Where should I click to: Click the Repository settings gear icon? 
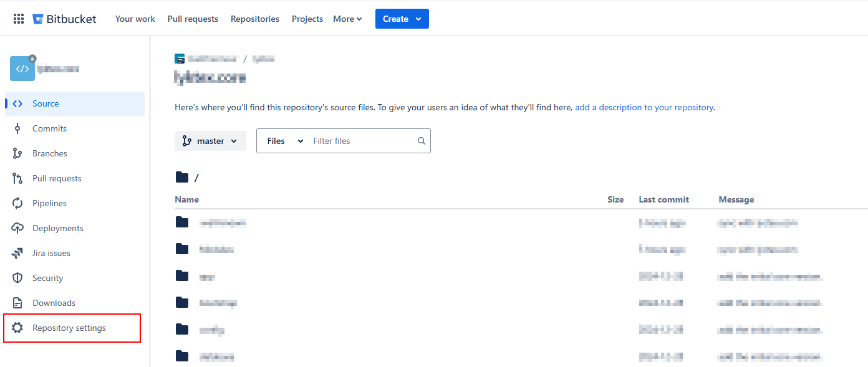coord(17,328)
